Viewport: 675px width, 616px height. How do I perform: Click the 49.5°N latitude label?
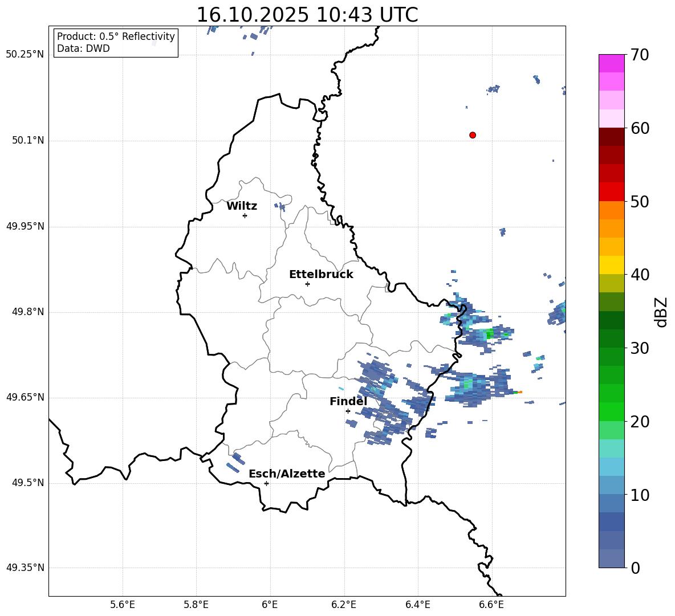point(28,483)
